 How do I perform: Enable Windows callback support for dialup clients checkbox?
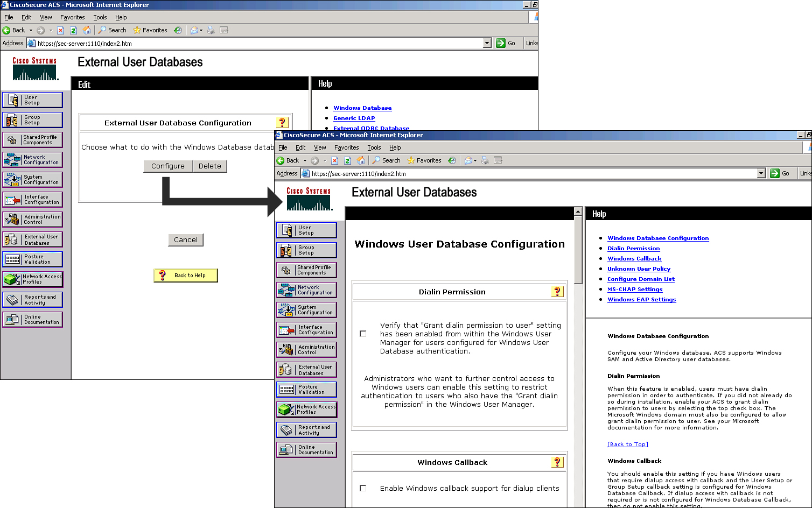tap(363, 488)
